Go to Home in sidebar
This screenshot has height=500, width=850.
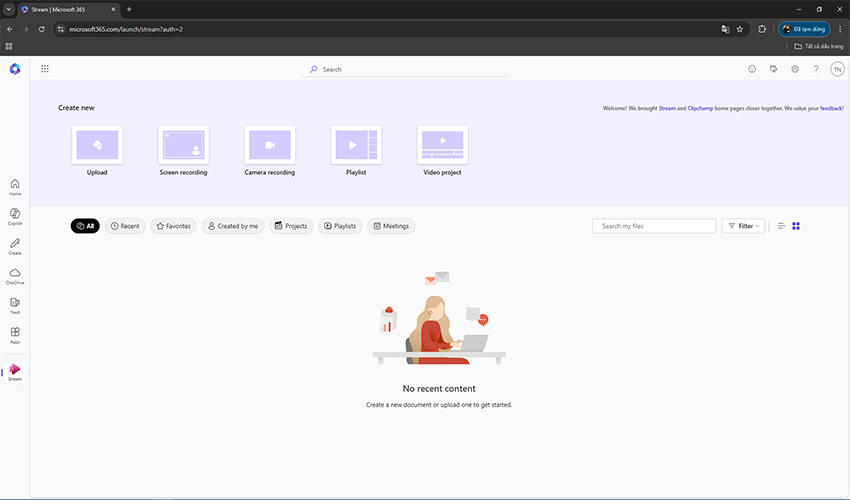click(15, 187)
